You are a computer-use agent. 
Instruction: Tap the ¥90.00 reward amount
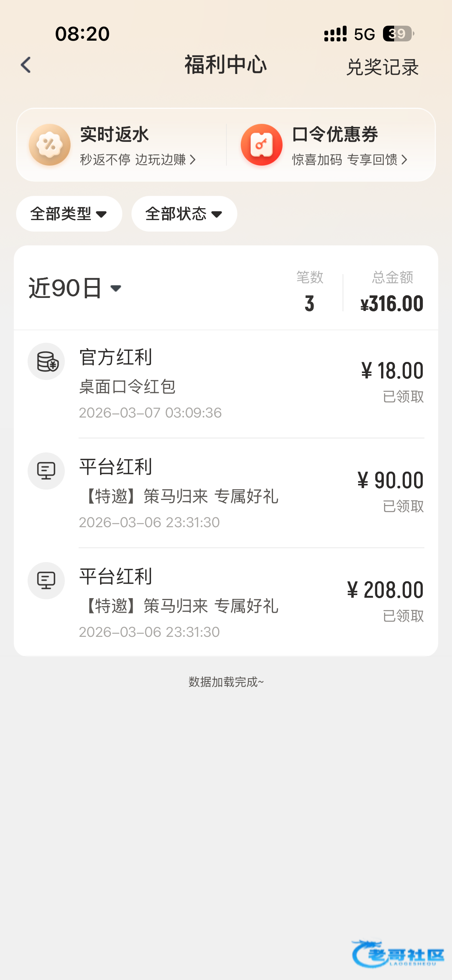tap(390, 480)
